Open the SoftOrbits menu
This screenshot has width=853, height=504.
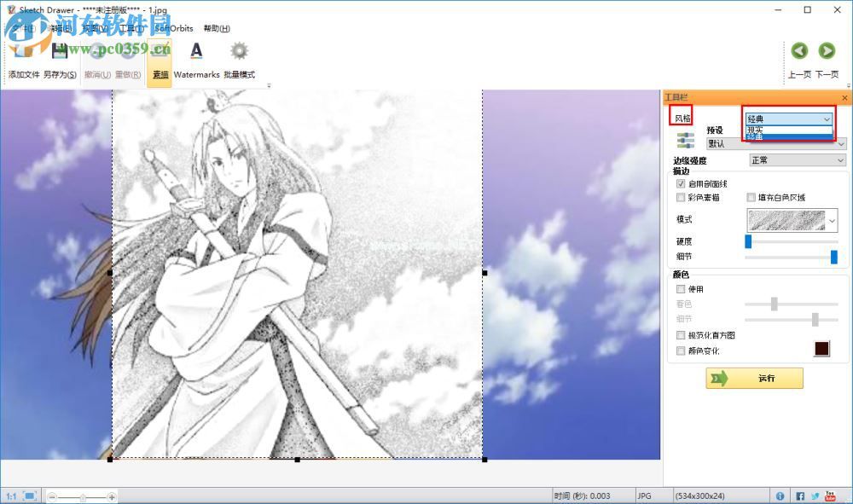pyautogui.click(x=174, y=28)
